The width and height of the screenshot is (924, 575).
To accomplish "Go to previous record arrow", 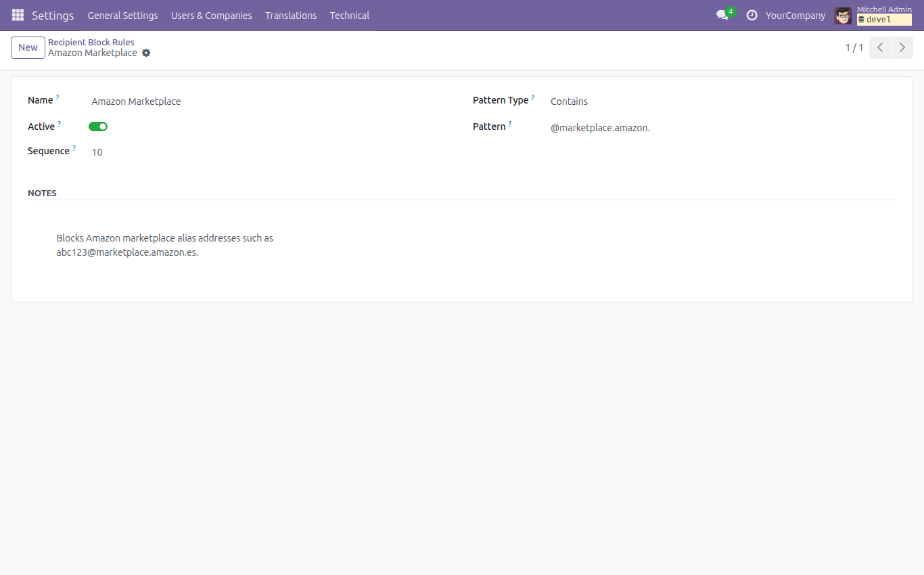I will (880, 47).
